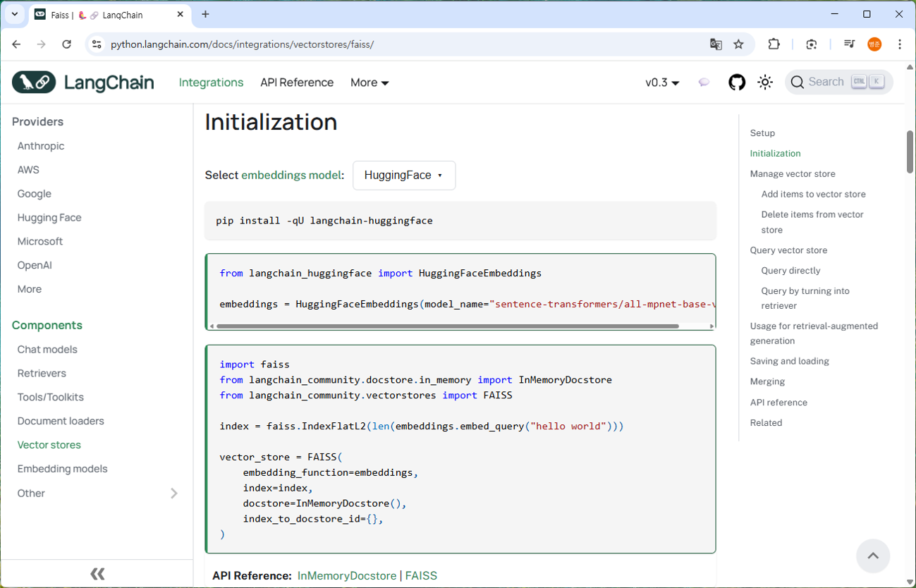
Task: Jump to Related in table of contents
Action: pyautogui.click(x=766, y=423)
